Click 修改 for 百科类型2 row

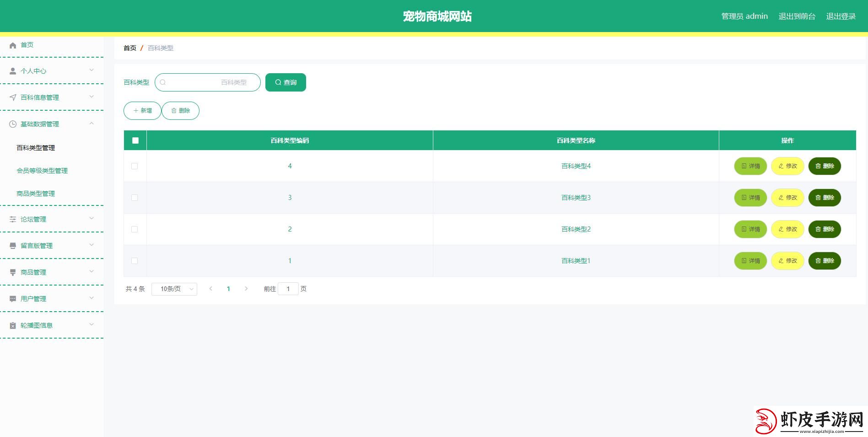(787, 229)
